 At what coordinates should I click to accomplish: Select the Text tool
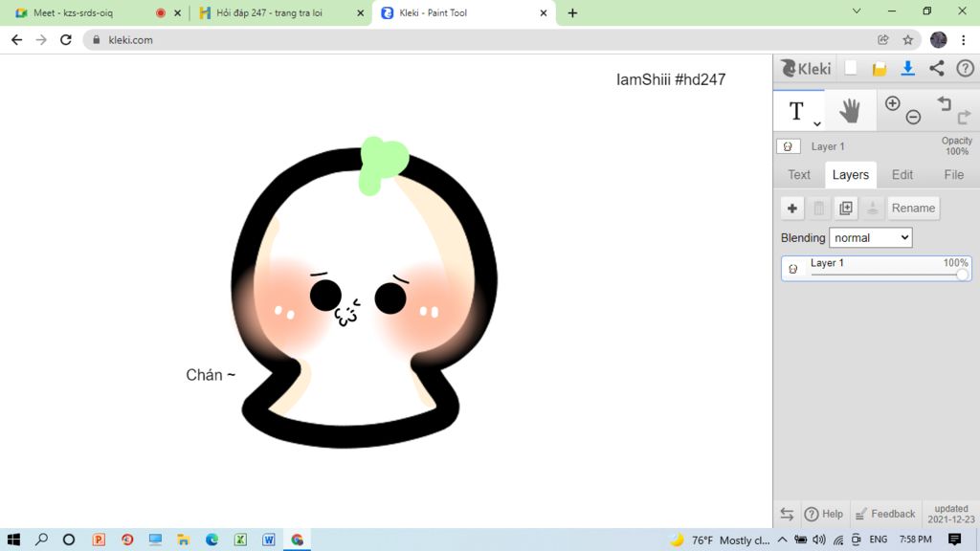[x=795, y=111]
